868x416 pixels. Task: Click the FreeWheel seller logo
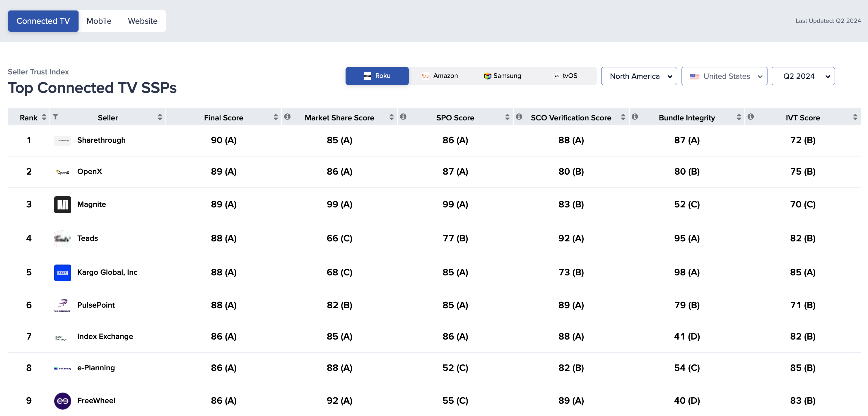point(62,400)
